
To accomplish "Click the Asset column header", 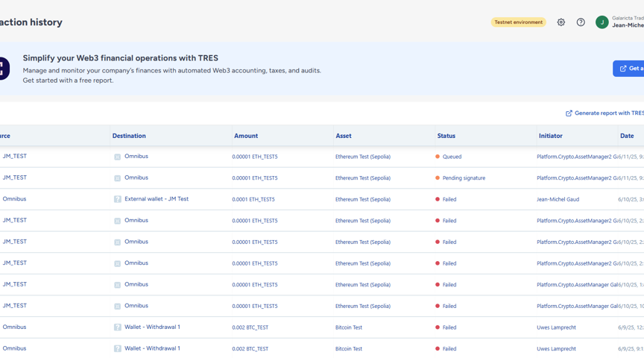I will click(344, 136).
